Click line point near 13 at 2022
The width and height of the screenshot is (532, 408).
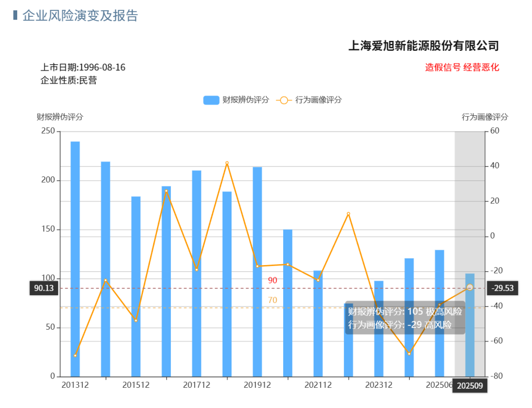coord(348,214)
